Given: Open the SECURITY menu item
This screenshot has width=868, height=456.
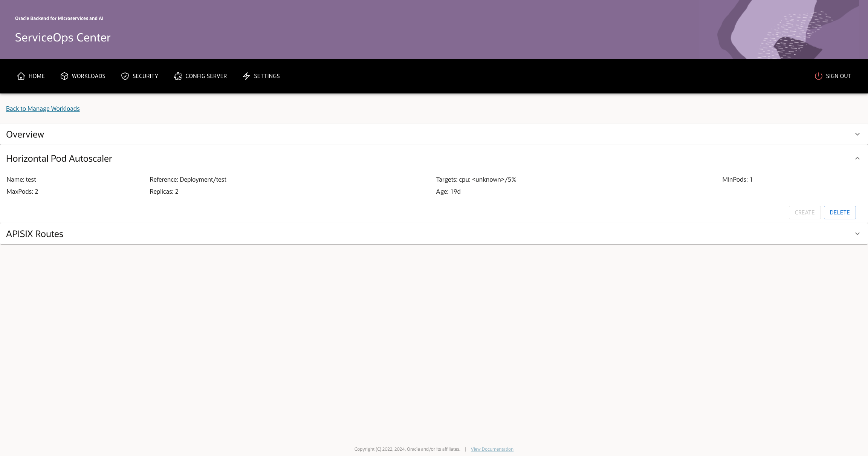Looking at the screenshot, I should 145,76.
